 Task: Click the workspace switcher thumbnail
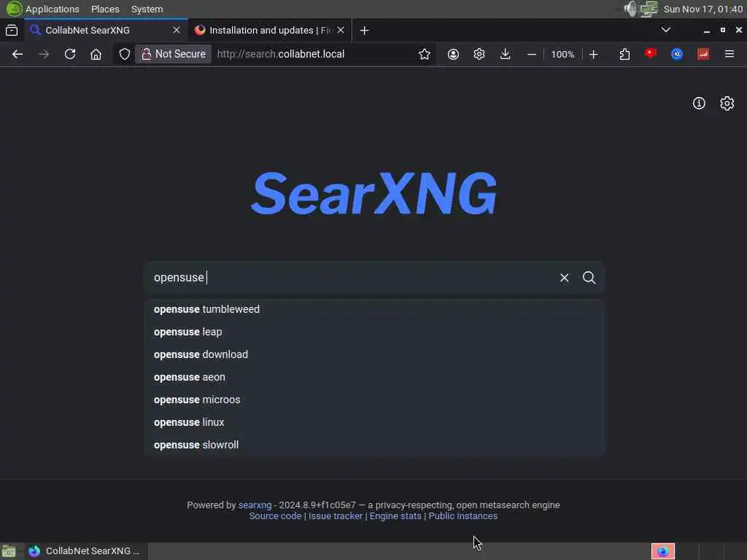662,551
